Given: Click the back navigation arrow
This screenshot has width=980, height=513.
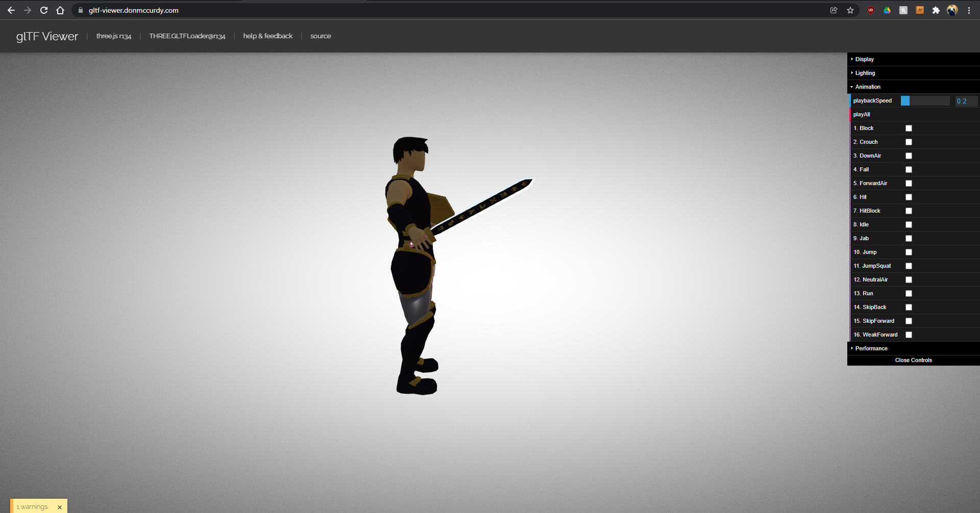Looking at the screenshot, I should click(x=11, y=10).
